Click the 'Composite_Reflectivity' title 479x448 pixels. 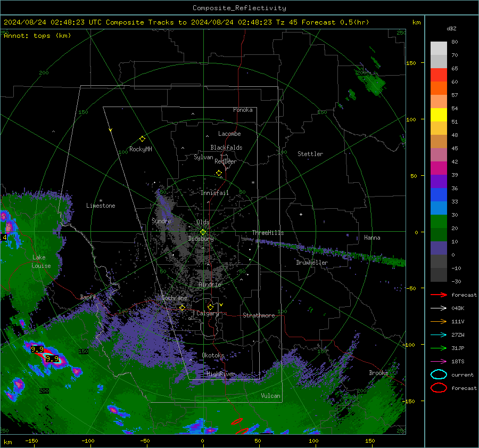pyautogui.click(x=239, y=8)
